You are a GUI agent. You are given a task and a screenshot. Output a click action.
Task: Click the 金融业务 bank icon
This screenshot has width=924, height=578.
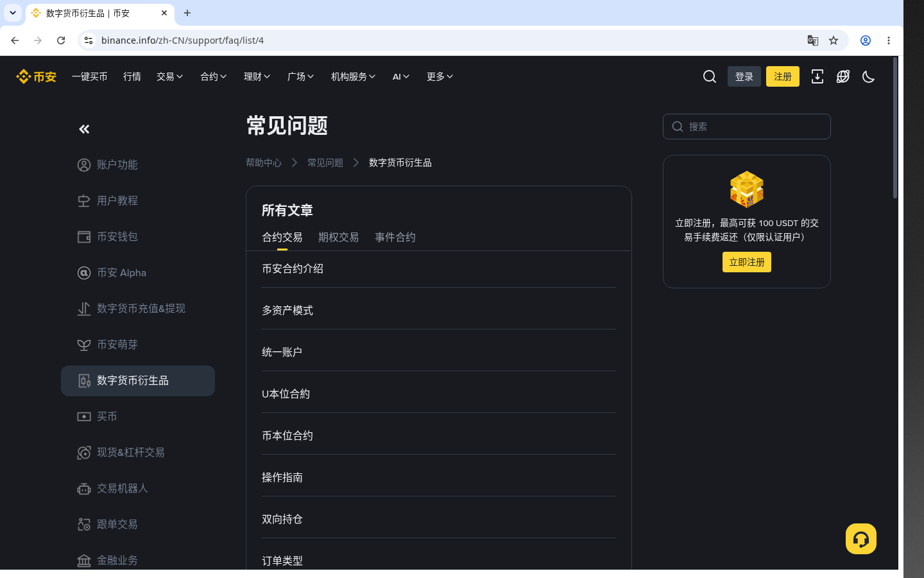coord(84,561)
